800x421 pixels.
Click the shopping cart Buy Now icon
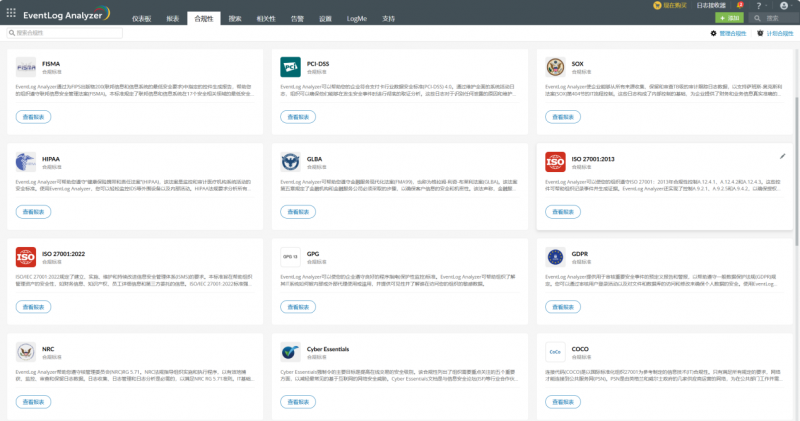pyautogui.click(x=657, y=5)
